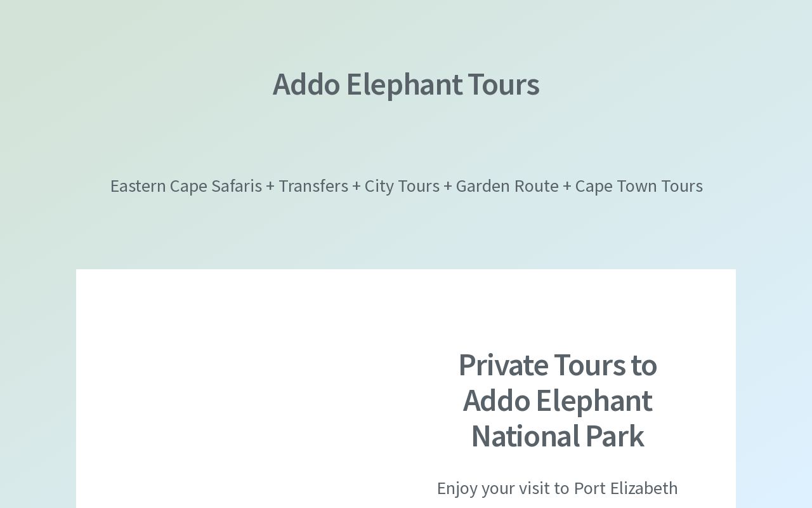The width and height of the screenshot is (812, 508).
Task: Click the Addo Elephant Tours site title
Action: [406, 84]
